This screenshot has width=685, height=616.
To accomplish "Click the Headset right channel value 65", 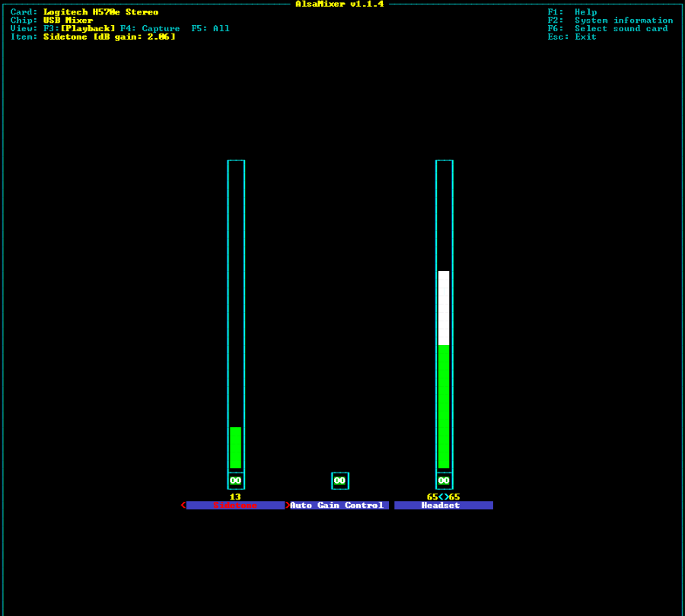I will click(454, 496).
